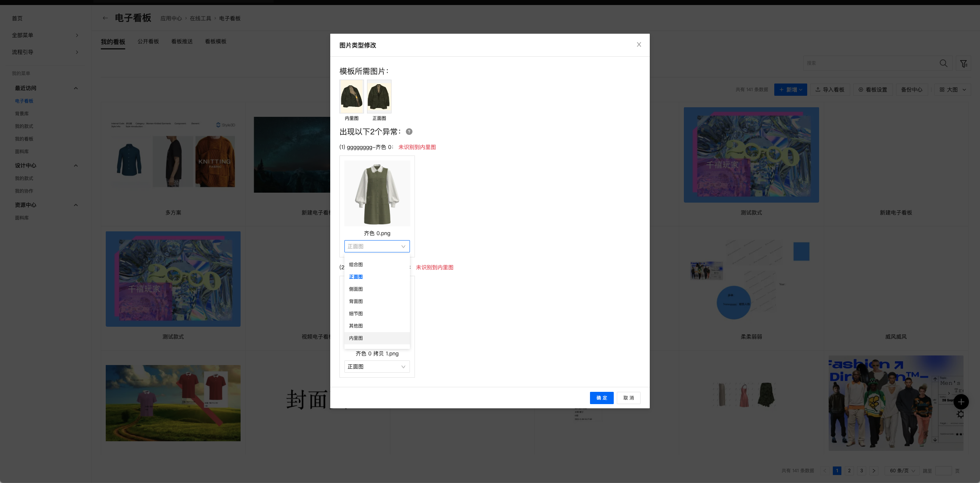Click the floating plus button

(961, 402)
